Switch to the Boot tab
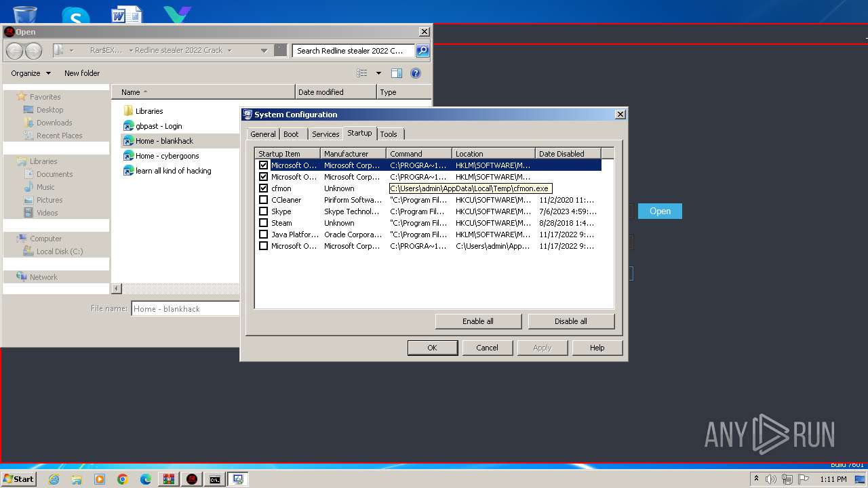The height and width of the screenshot is (488, 868). coord(291,134)
